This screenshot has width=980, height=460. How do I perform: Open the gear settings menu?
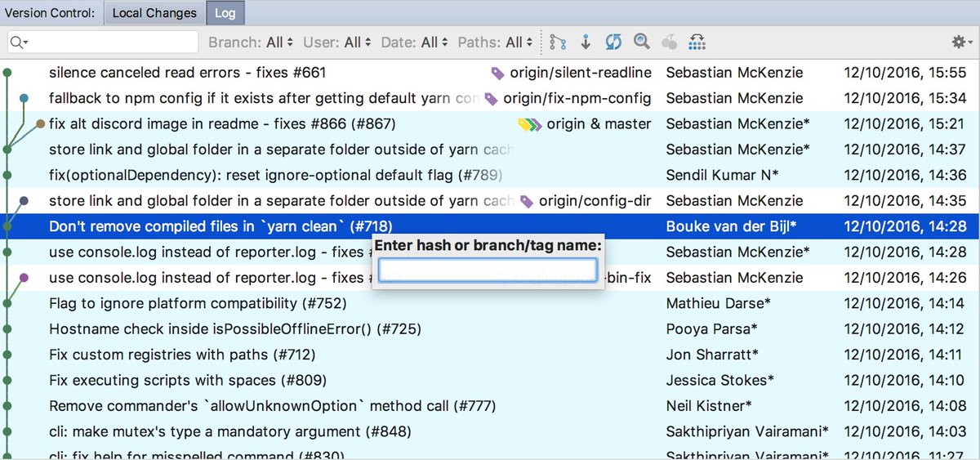click(960, 42)
